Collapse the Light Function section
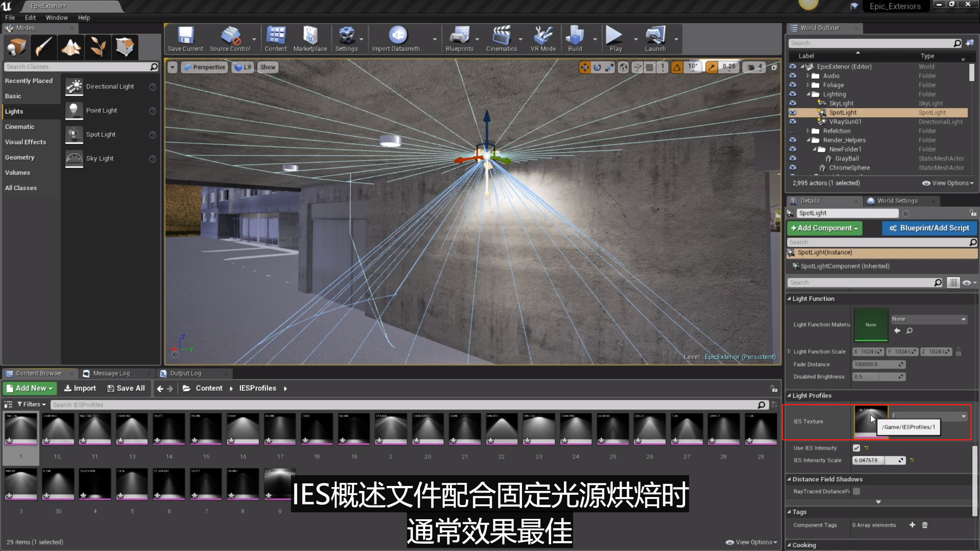Image resolution: width=980 pixels, height=551 pixels. pyautogui.click(x=789, y=298)
